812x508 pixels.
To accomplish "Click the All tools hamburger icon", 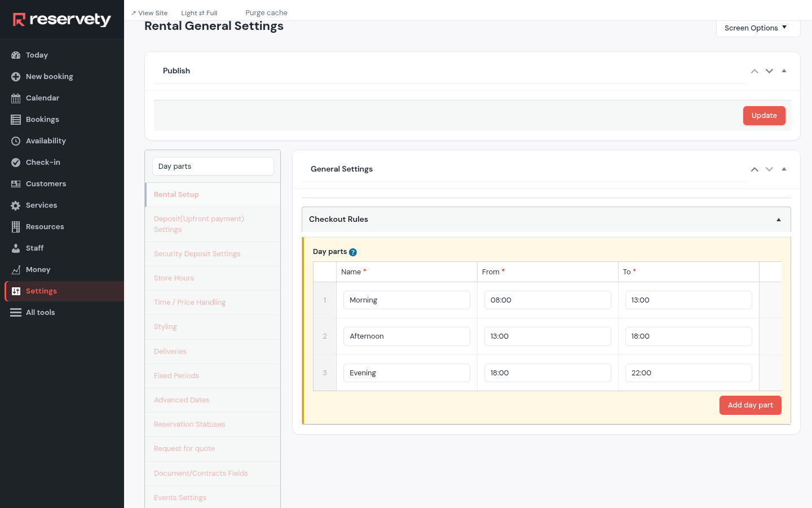I will [16, 313].
